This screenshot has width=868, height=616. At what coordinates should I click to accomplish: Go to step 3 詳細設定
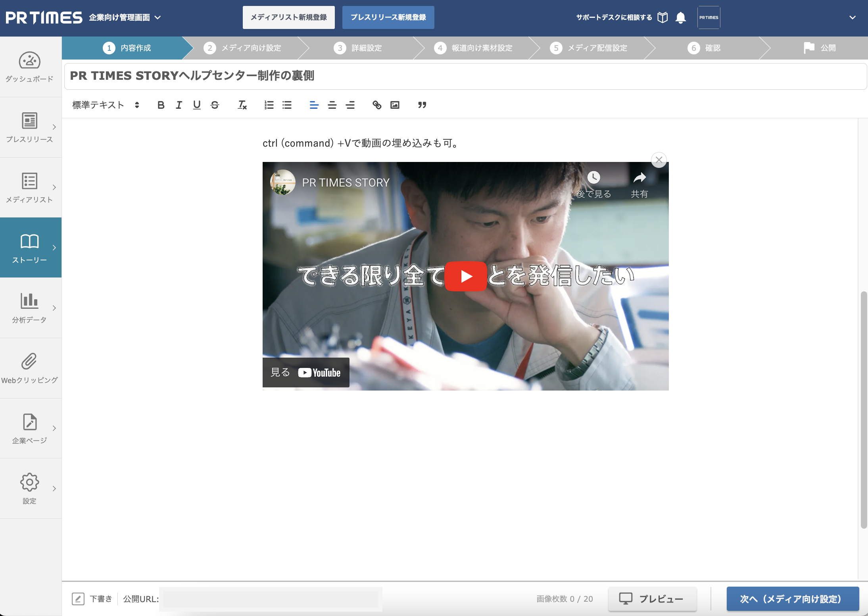(x=358, y=48)
